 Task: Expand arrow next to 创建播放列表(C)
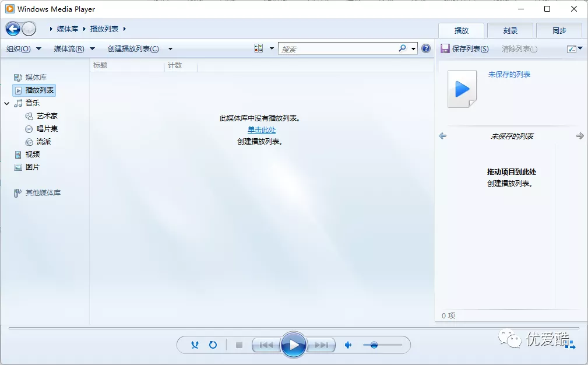click(170, 49)
